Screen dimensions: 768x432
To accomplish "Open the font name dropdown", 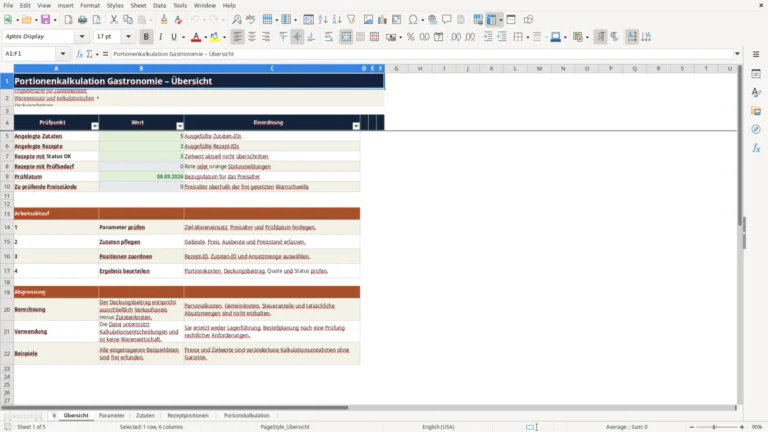I will pyautogui.click(x=82, y=36).
